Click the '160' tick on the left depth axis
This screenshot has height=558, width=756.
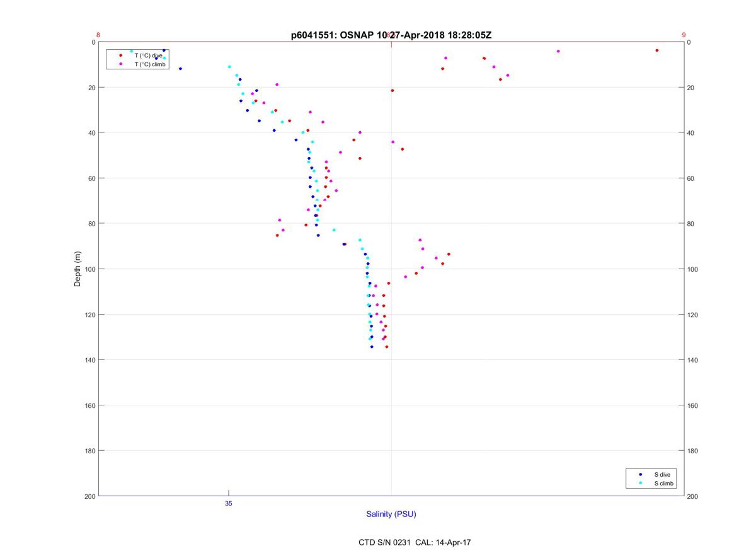point(89,405)
